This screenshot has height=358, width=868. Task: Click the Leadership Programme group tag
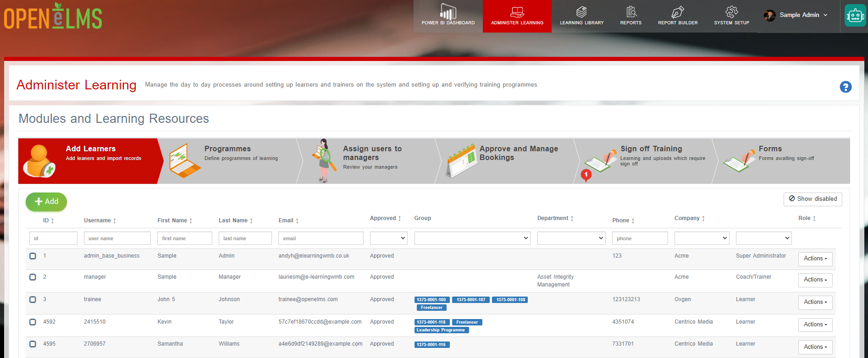(442, 330)
